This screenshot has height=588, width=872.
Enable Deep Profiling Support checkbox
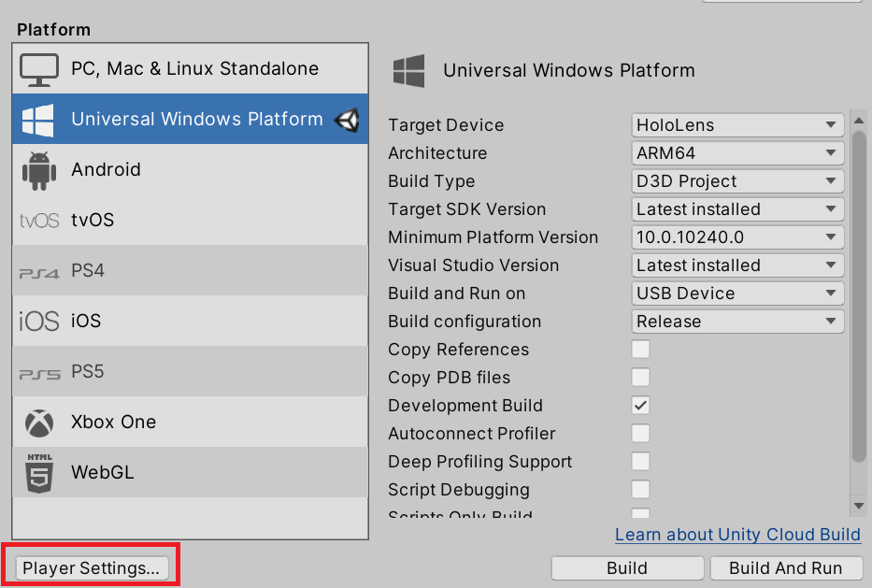point(640,461)
